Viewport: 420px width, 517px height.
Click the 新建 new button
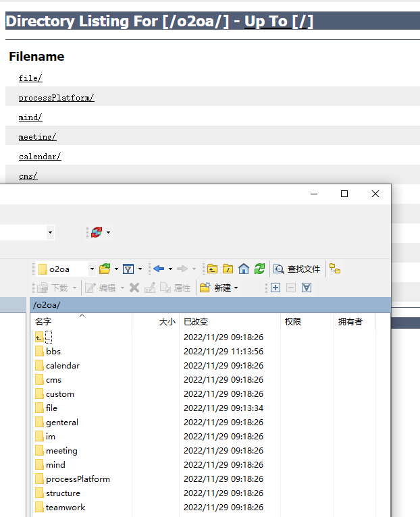click(215, 288)
